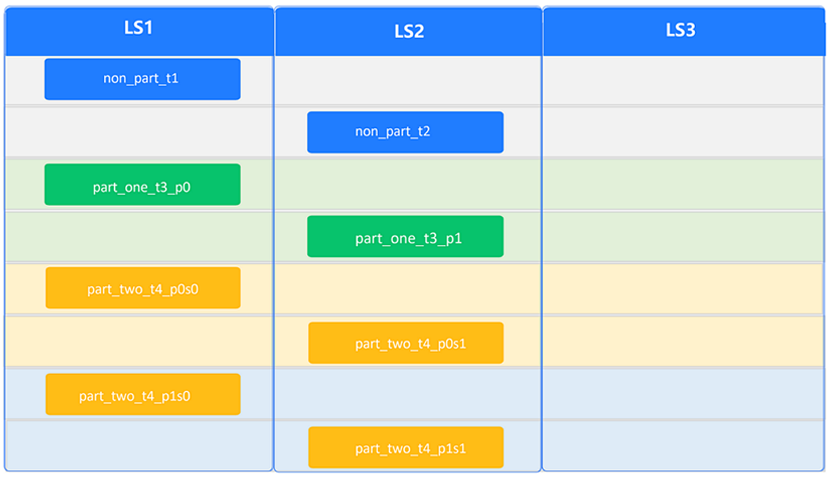Viewport: 830px width, 478px height.
Task: Click yellow LS3 cell in part_two_t4_p0s0 row
Action: click(x=684, y=289)
